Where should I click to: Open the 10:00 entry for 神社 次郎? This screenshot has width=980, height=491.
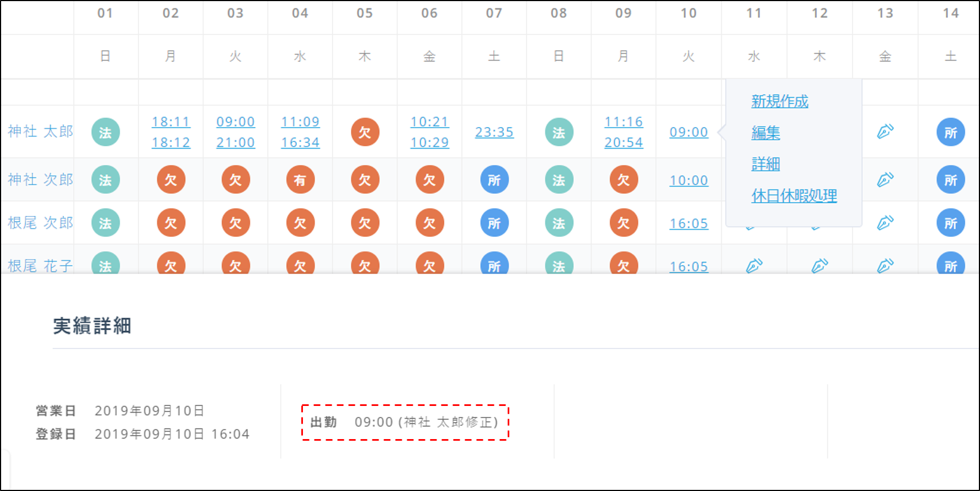[x=688, y=180]
